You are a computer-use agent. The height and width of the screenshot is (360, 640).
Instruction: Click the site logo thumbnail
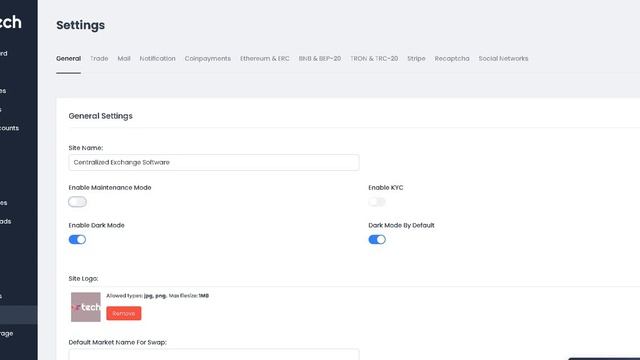coord(86,307)
